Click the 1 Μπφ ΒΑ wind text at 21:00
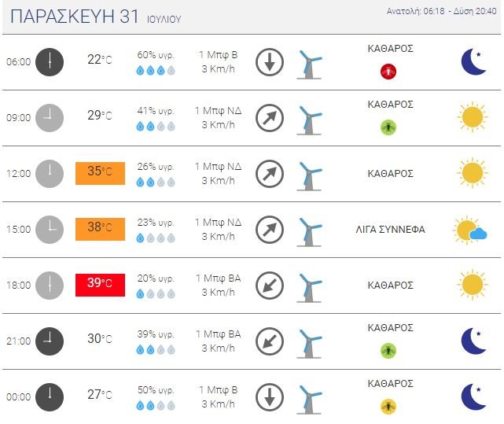This screenshot has width=504, height=424. point(219,334)
